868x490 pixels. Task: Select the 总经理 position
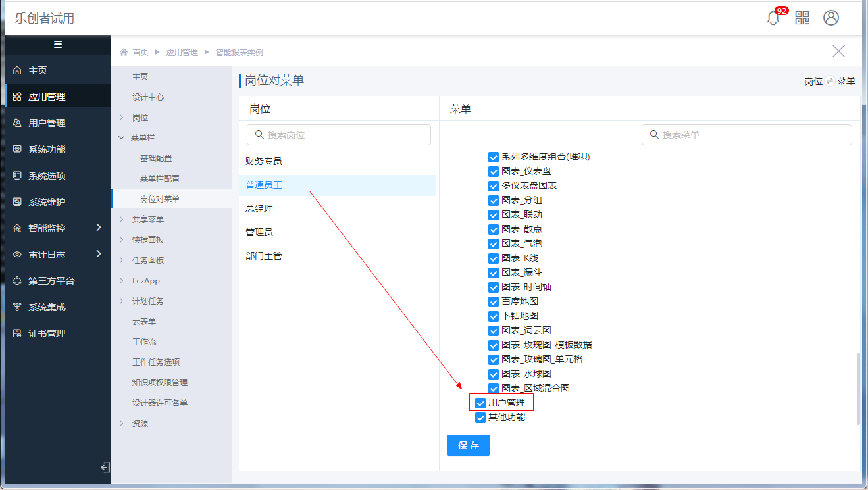[x=259, y=208]
